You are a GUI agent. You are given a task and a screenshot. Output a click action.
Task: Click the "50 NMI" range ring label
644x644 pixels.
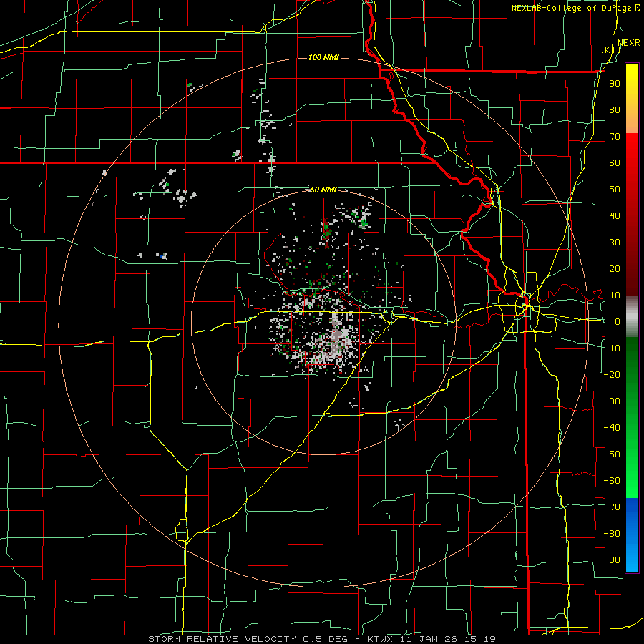pos(323,190)
